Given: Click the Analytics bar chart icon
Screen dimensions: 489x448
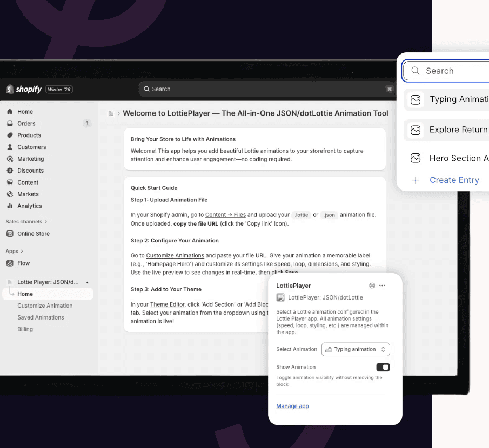Looking at the screenshot, I should (x=10, y=206).
